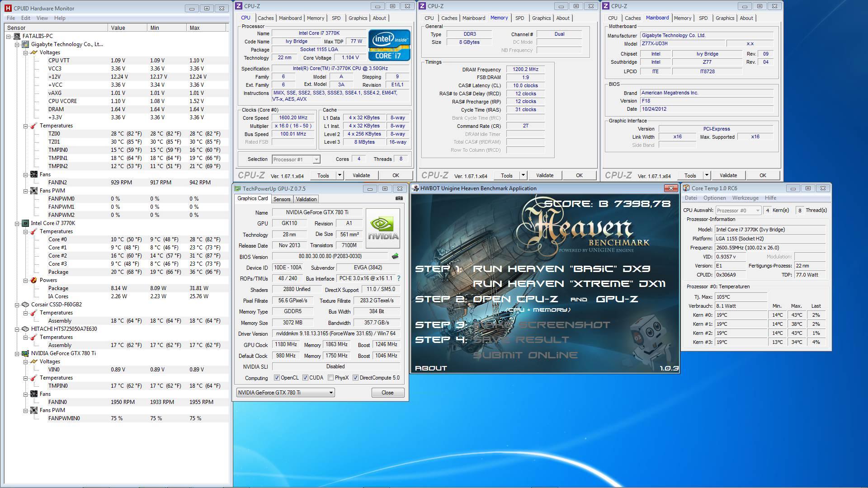Screen dimensions: 868x488
Task: Click the ABOUT link in Heaven Benchmark
Action: [431, 368]
